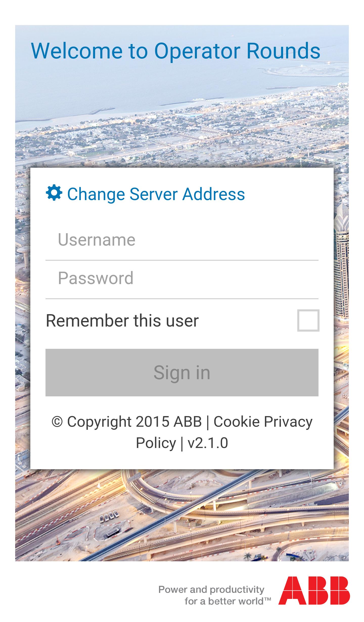Click the underline beneath the Username field
The width and height of the screenshot is (364, 622).
click(182, 260)
